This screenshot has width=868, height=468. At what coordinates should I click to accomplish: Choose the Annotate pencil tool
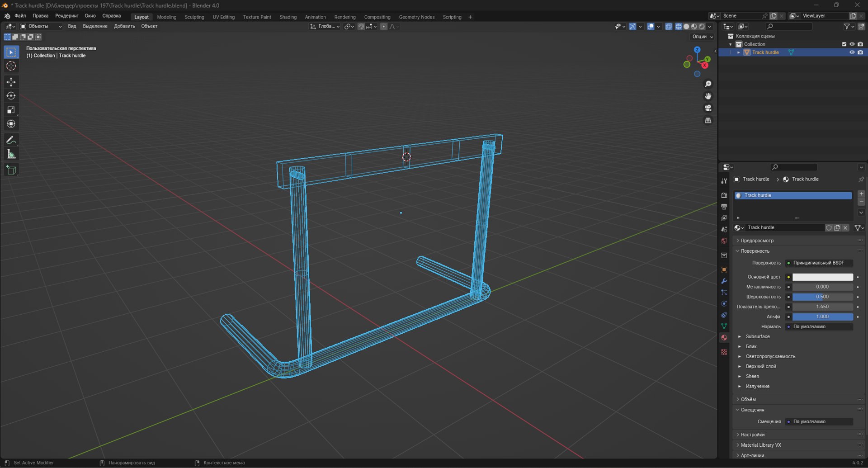[11, 140]
